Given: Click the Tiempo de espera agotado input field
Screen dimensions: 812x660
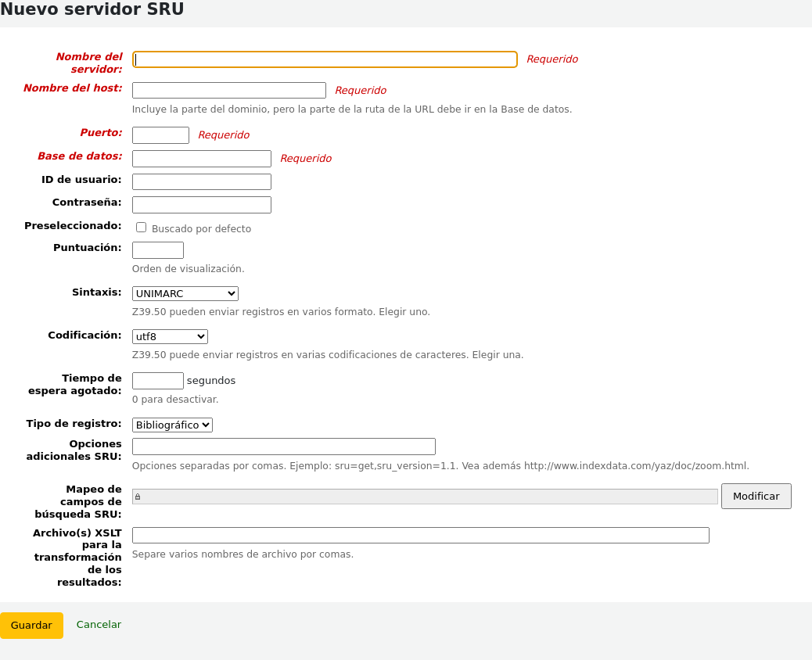Looking at the screenshot, I should 157,380.
